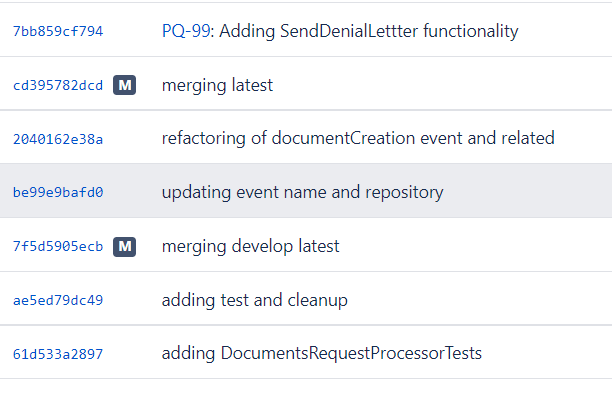Click the M merge icon next to 7f5d5905ecb

[125, 247]
